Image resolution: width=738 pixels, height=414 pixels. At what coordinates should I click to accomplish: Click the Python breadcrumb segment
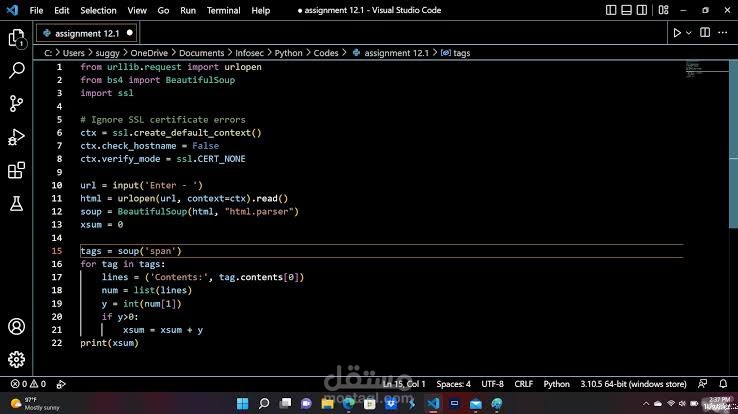point(289,53)
